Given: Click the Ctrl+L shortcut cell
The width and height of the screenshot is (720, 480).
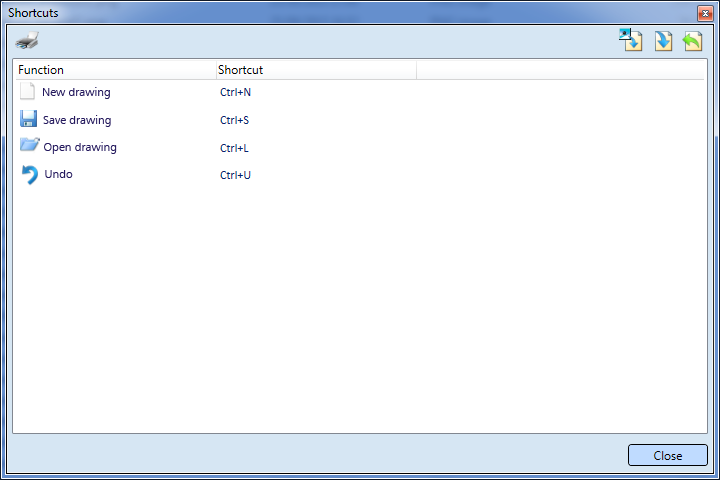Looking at the screenshot, I should [234, 148].
